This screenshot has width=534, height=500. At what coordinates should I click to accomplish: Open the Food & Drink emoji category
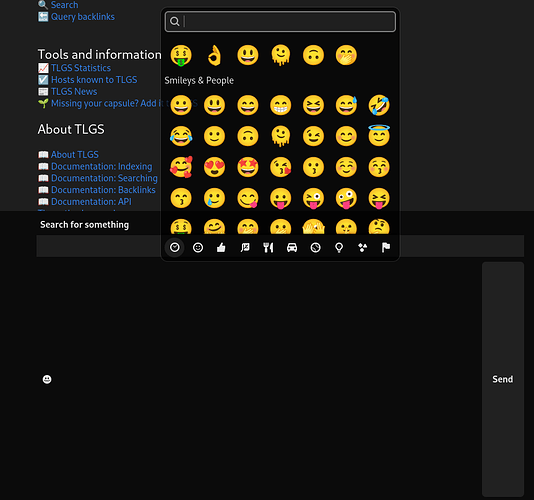(x=268, y=248)
